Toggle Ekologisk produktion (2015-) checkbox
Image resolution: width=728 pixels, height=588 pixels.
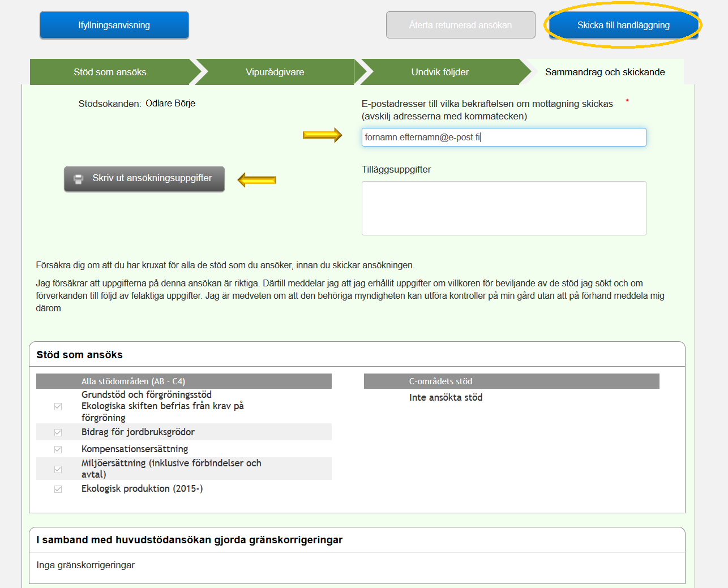click(58, 489)
